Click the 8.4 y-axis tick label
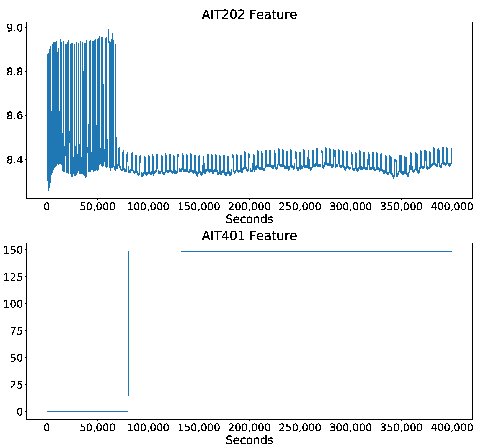This screenshot has height=448, width=484. pos(14,160)
